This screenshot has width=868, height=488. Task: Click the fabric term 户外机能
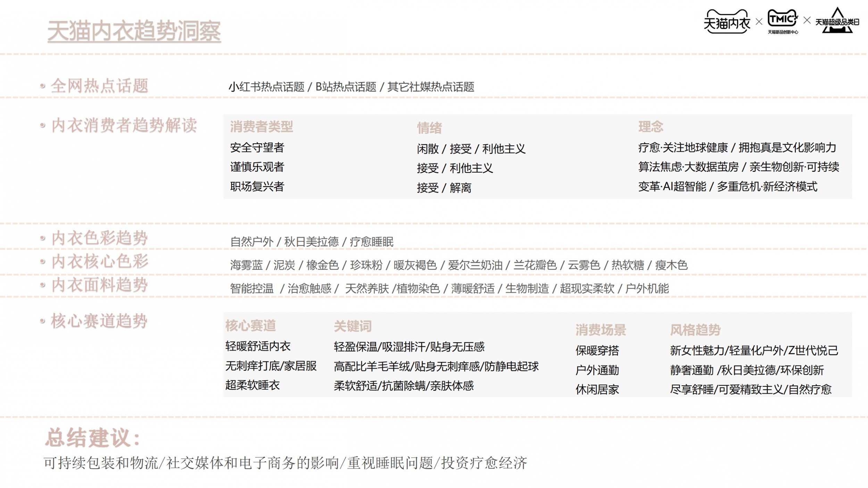(647, 288)
